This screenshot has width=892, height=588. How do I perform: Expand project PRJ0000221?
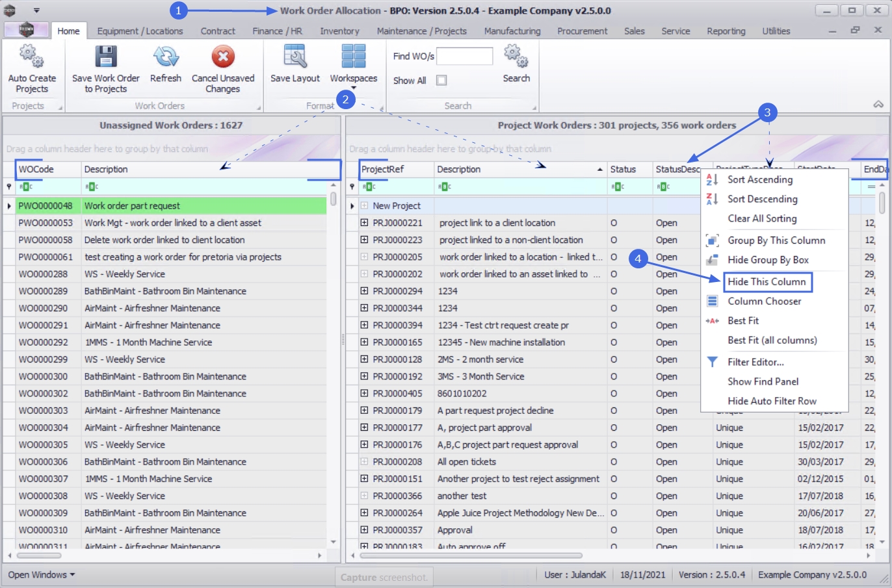(364, 223)
